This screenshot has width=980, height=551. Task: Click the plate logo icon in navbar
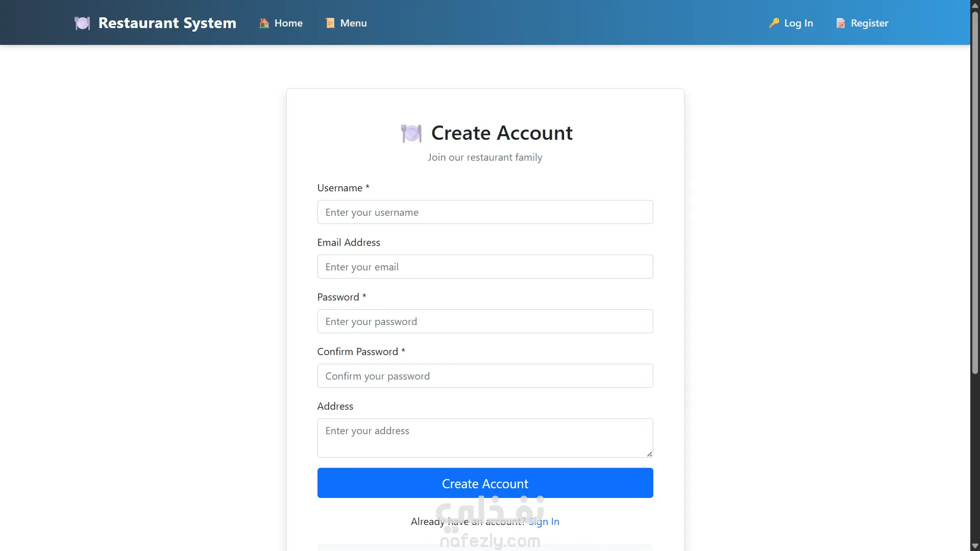coord(82,23)
